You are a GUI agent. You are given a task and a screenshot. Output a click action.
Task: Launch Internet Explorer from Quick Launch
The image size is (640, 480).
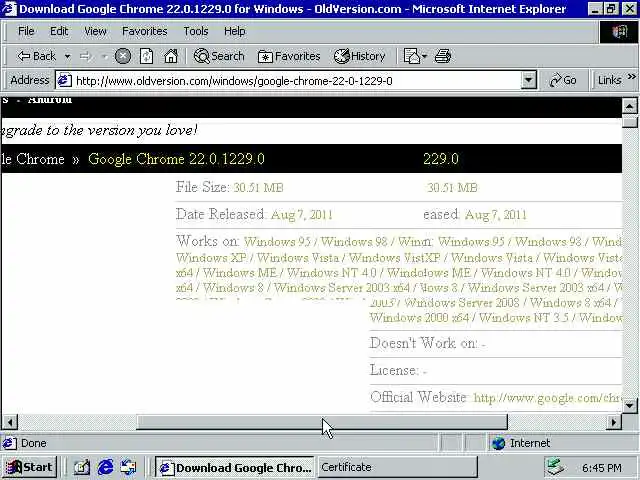click(105, 467)
